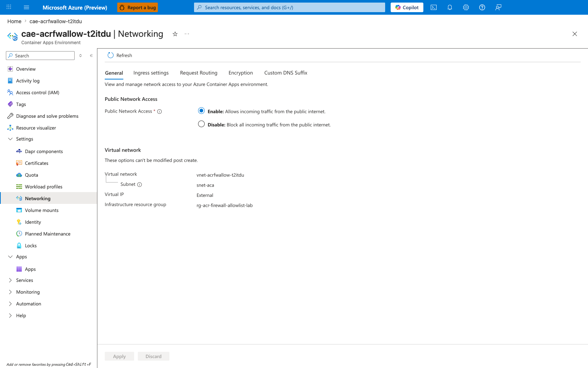
Task: Click the Discard button
Action: [x=154, y=356]
